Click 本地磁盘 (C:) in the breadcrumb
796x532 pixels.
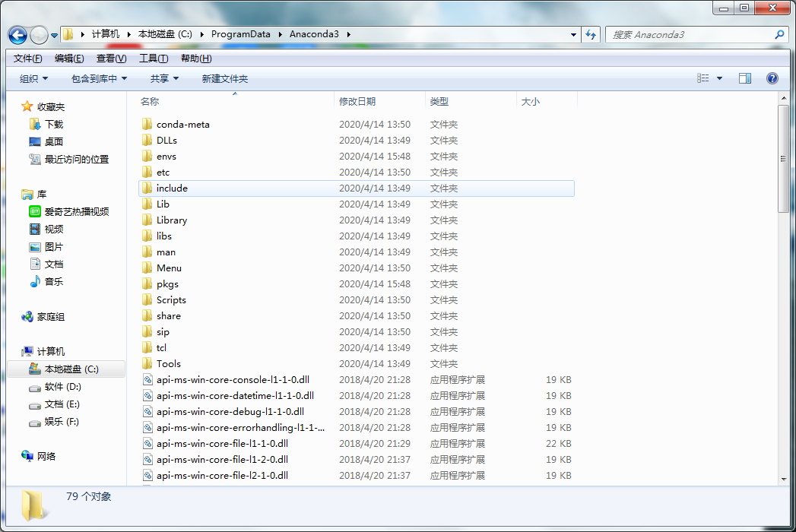[165, 34]
